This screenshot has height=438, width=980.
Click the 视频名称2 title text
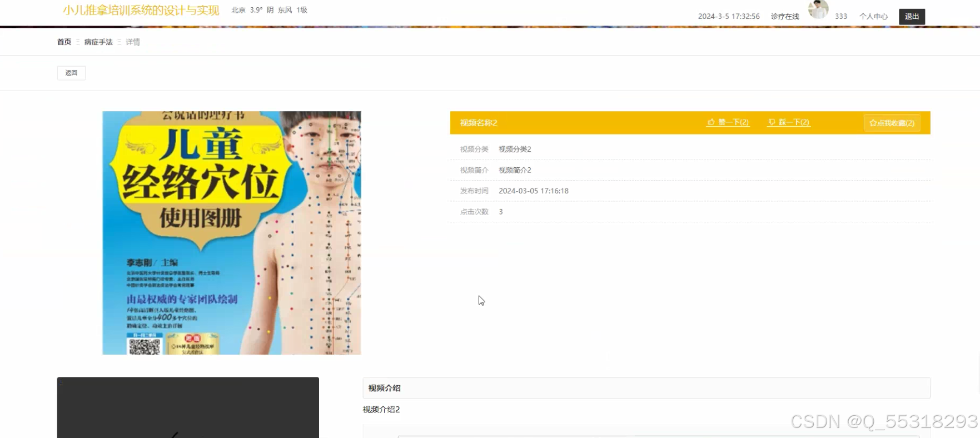[x=479, y=123]
